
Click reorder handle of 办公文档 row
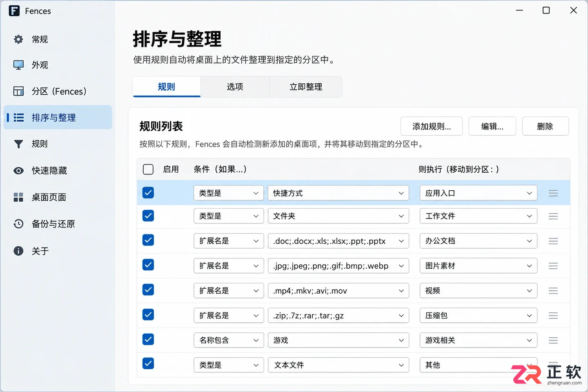click(553, 241)
